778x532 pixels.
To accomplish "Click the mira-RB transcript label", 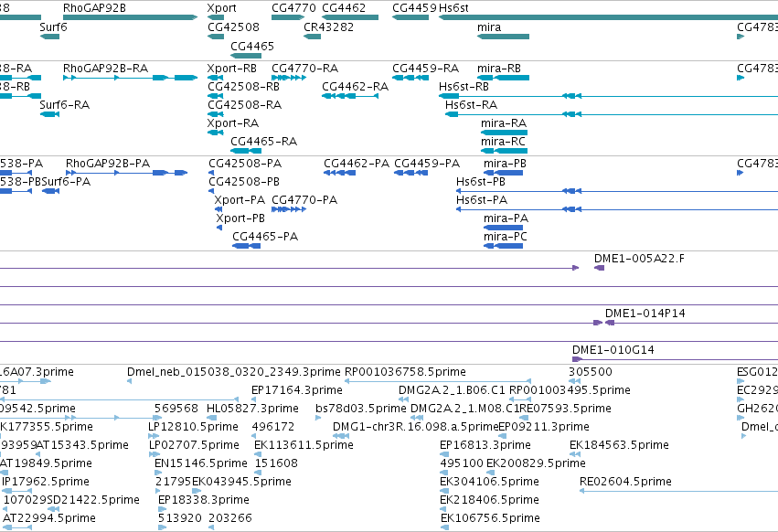I will (x=499, y=68).
